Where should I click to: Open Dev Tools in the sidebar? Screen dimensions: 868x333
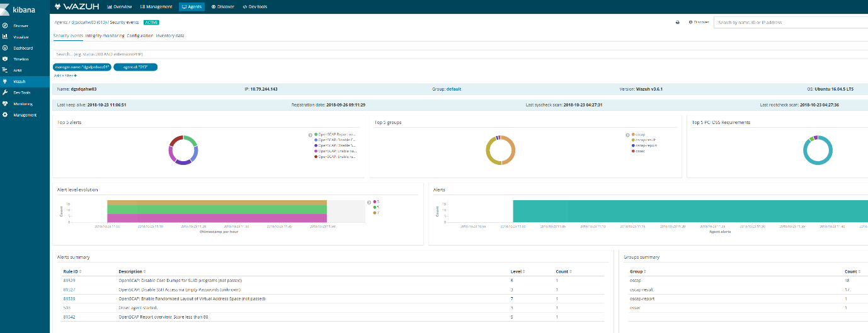tap(22, 93)
